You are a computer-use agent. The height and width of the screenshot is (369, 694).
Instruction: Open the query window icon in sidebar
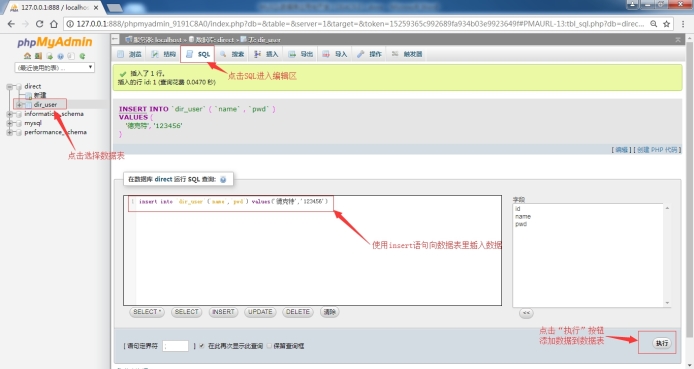click(50, 56)
